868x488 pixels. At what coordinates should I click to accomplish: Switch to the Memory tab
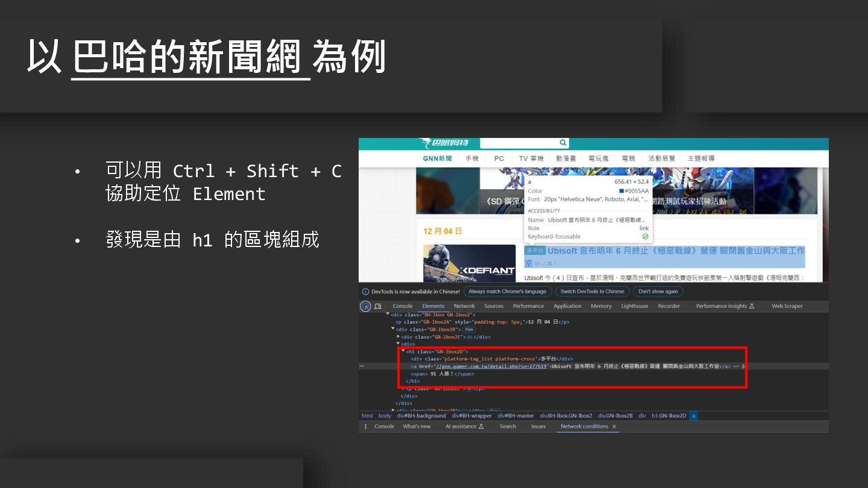pyautogui.click(x=601, y=306)
